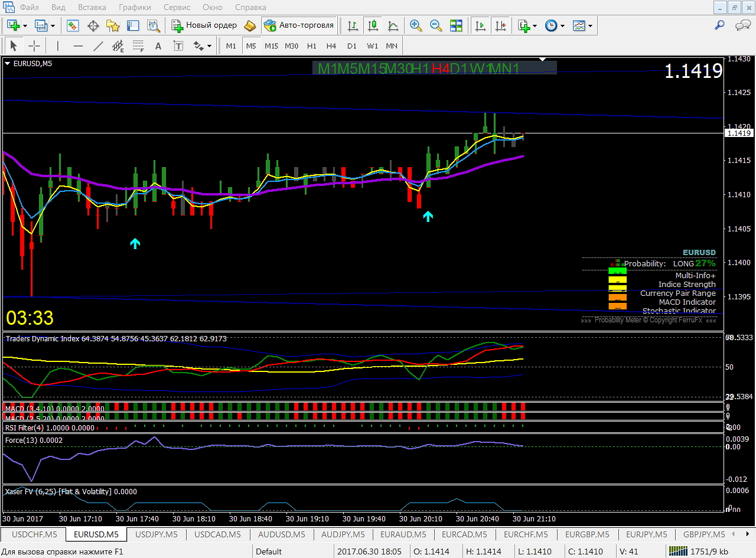Switch to the EURAUD,M5 chart tab
Viewport: 756px width, 558px height.
[403, 534]
